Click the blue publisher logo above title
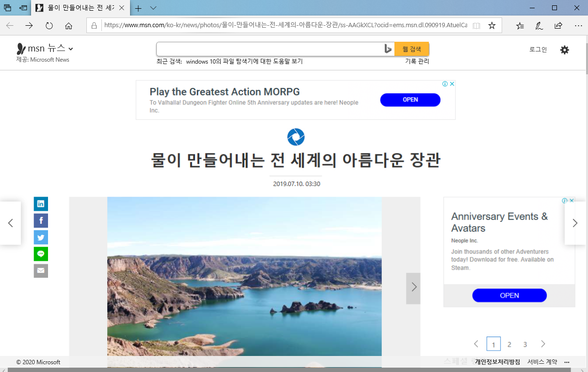This screenshot has width=588, height=372. 296,137
